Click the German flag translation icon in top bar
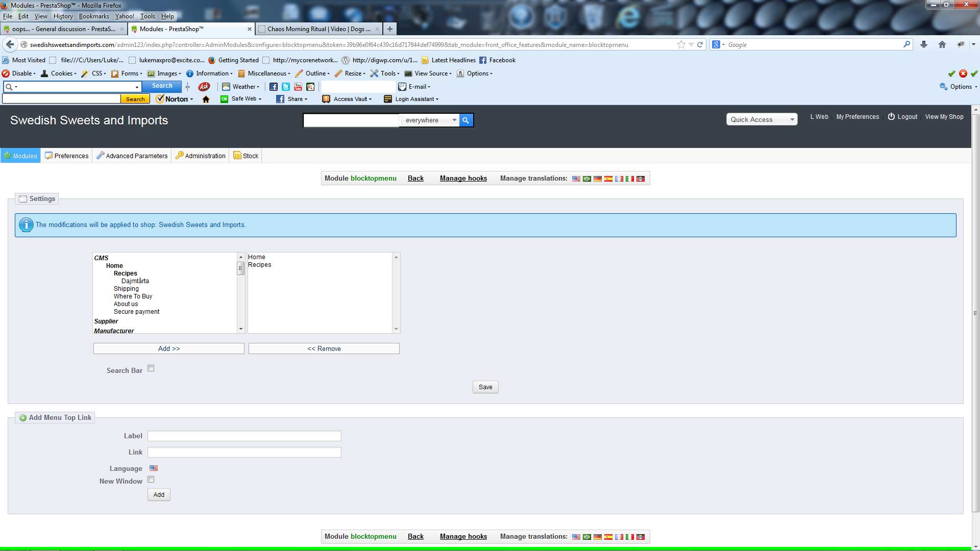Screen dimensions: 980x551 point(598,179)
